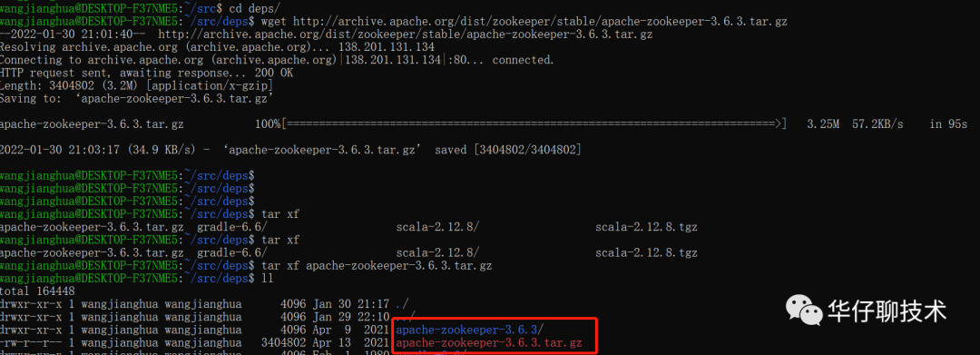980x355 pixels.
Task: Click the '3.25M' downloaded size
Action: click(823, 123)
